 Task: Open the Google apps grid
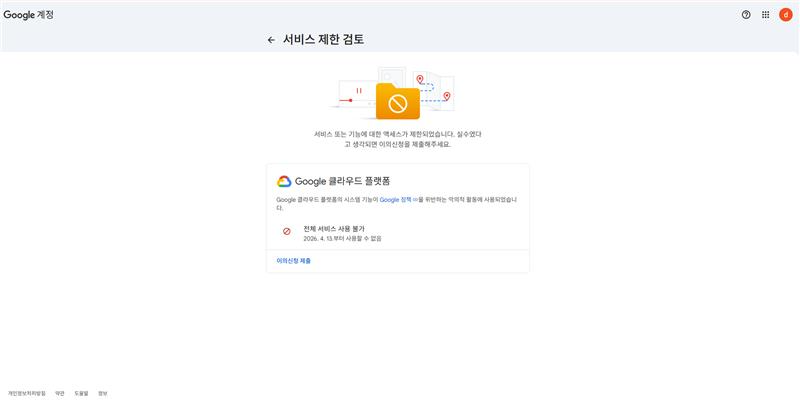(765, 15)
